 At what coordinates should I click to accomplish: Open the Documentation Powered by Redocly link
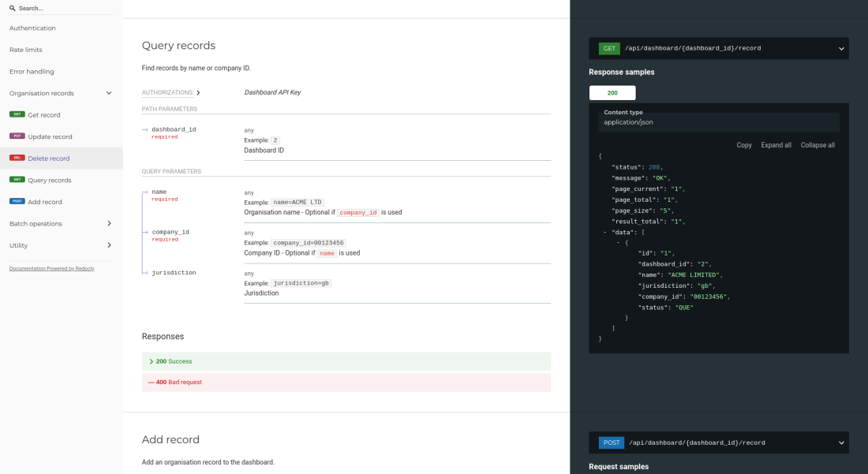[x=51, y=269]
